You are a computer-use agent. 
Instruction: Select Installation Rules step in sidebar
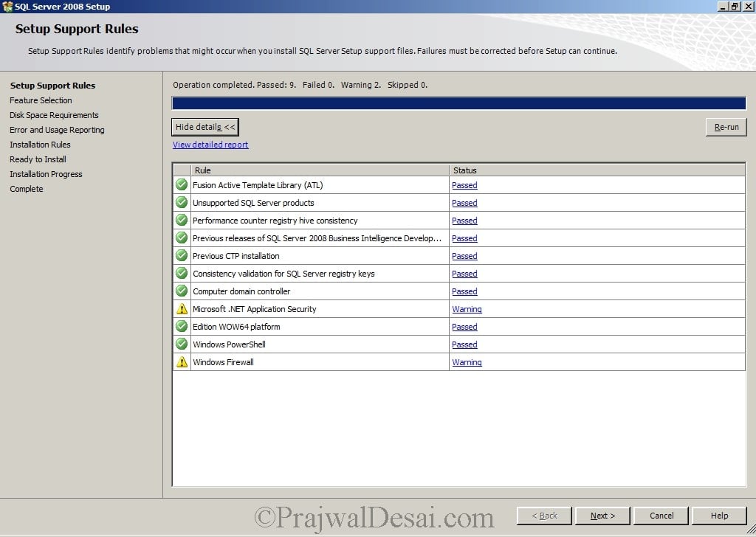40,145
